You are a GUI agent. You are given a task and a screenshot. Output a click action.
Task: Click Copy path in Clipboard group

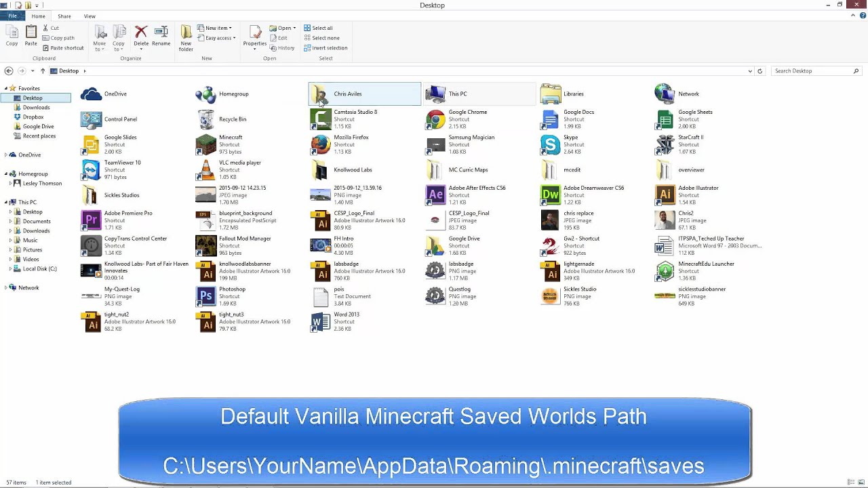click(58, 38)
